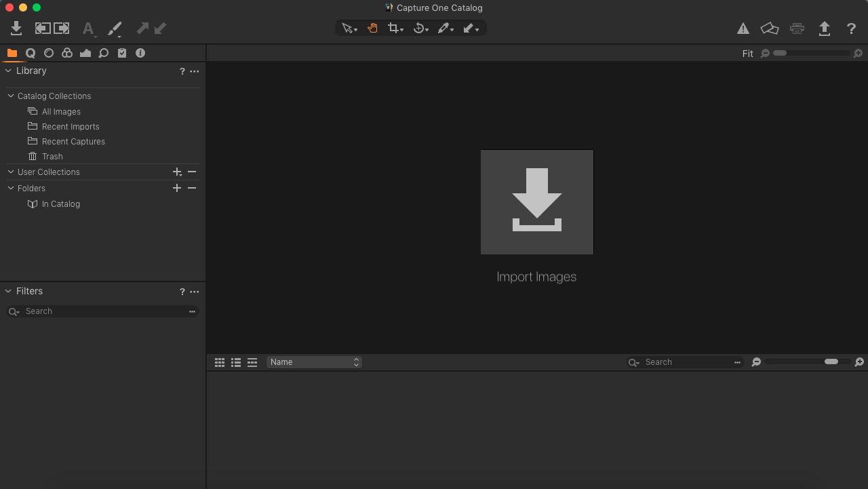Toggle filmstrip view in the browser

click(252, 362)
